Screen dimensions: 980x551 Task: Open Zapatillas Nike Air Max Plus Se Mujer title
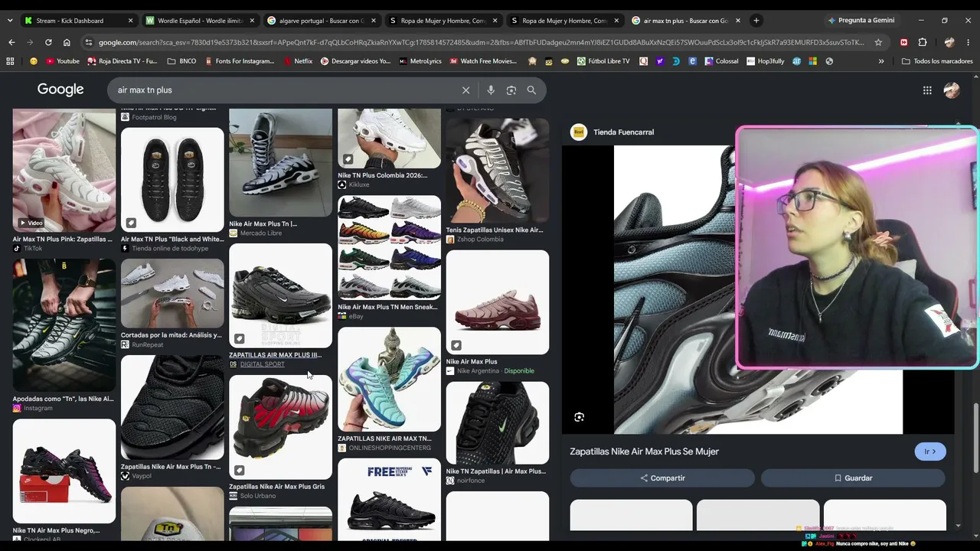pos(645,452)
